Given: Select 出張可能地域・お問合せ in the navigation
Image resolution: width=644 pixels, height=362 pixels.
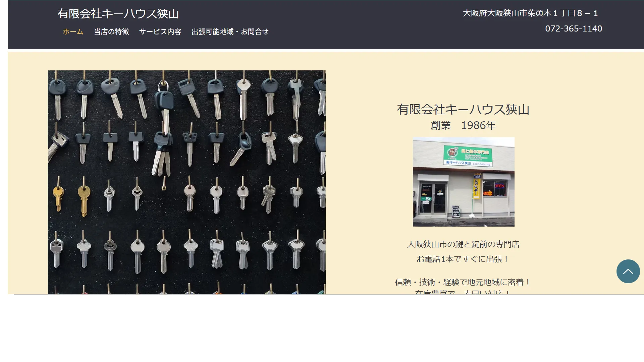Looking at the screenshot, I should pos(230,32).
